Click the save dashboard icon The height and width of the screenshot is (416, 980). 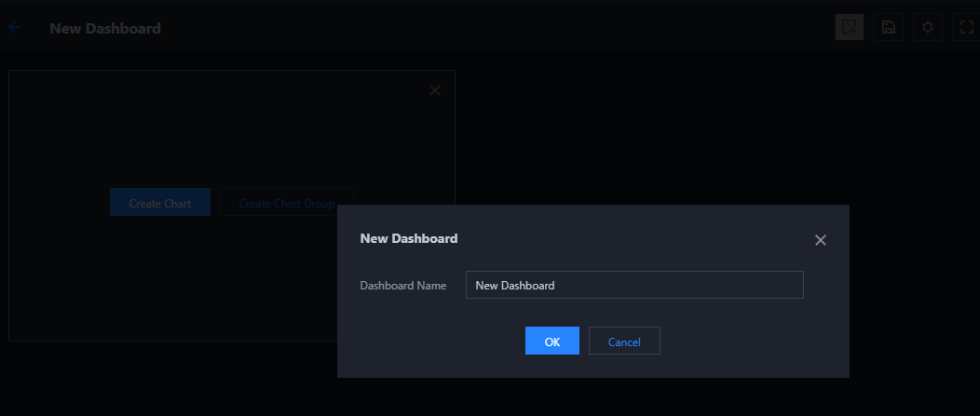pyautogui.click(x=888, y=28)
